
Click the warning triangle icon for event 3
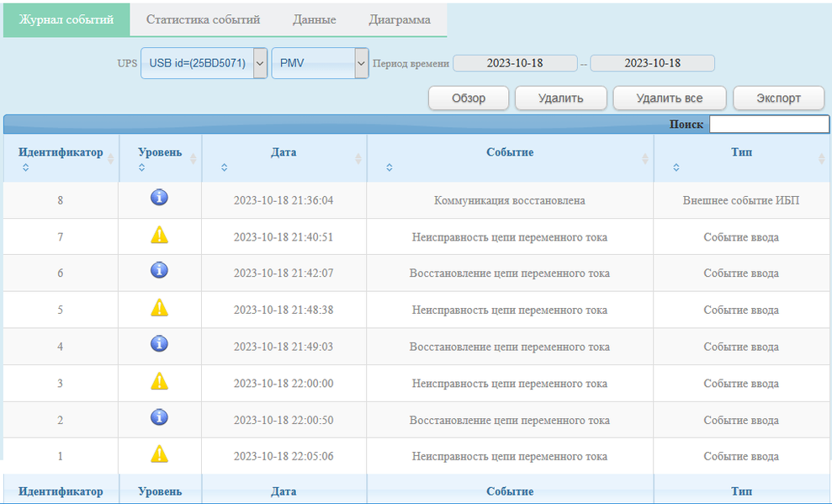pyautogui.click(x=159, y=381)
